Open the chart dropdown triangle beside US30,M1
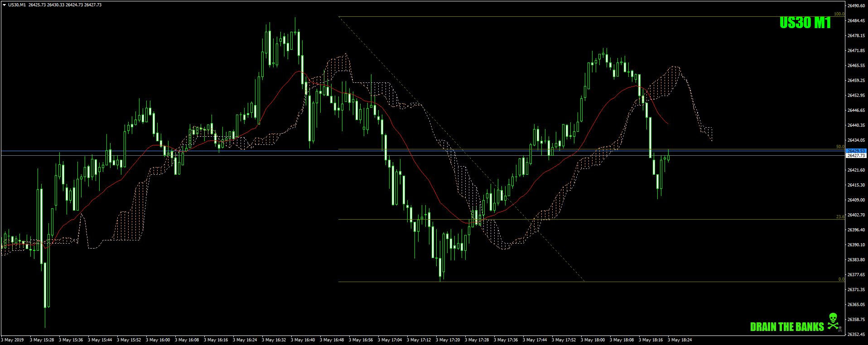 click(x=4, y=5)
